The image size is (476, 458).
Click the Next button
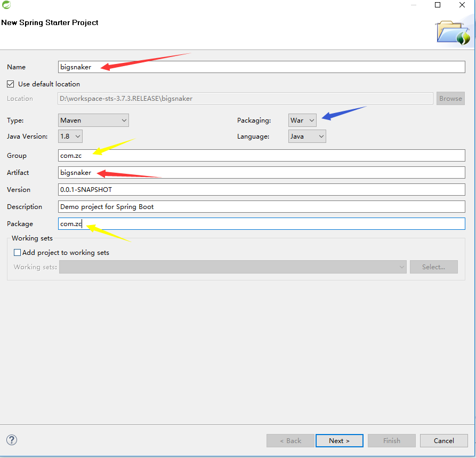tap(340, 441)
